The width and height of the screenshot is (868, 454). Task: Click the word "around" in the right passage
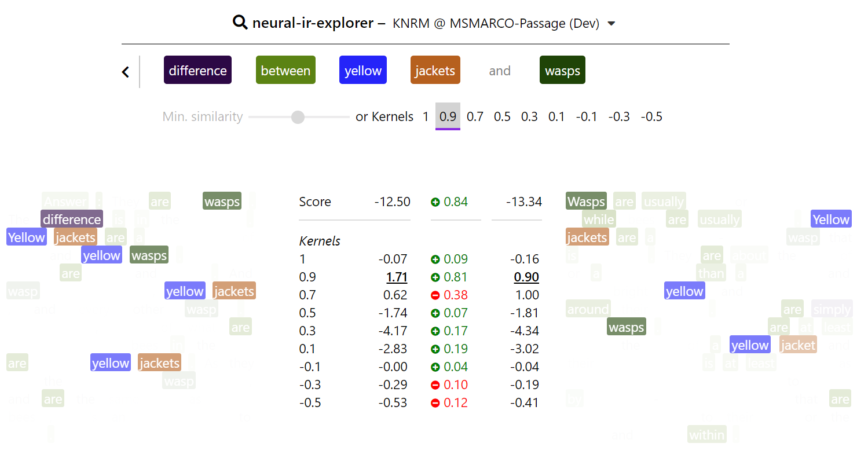coord(588,309)
